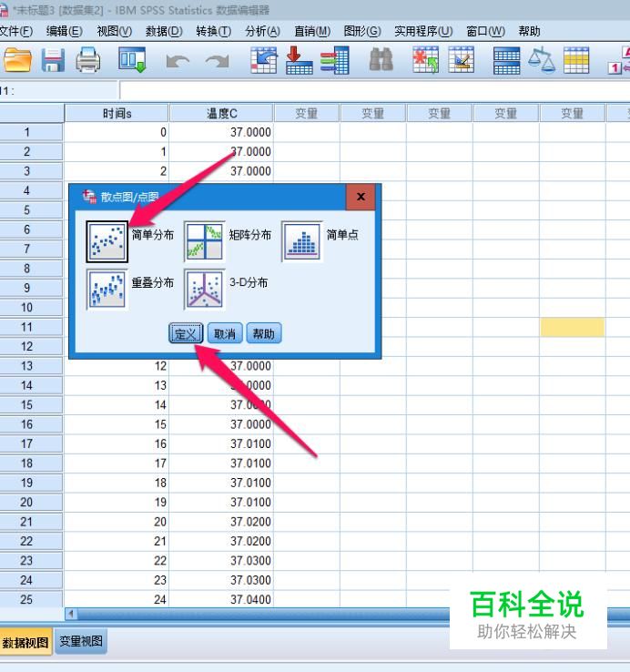Go to variable toolbar icon
The image size is (630, 672).
click(299, 60)
